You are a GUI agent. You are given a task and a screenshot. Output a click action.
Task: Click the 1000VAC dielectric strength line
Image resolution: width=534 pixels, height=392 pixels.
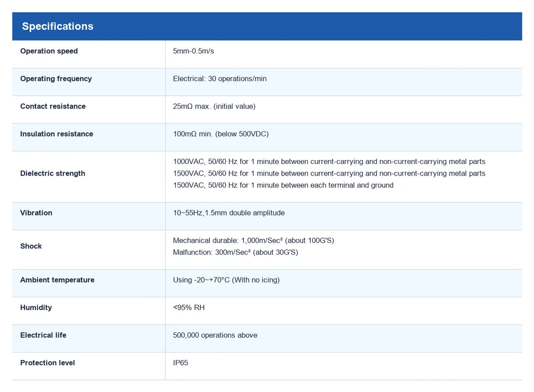pyautogui.click(x=329, y=162)
